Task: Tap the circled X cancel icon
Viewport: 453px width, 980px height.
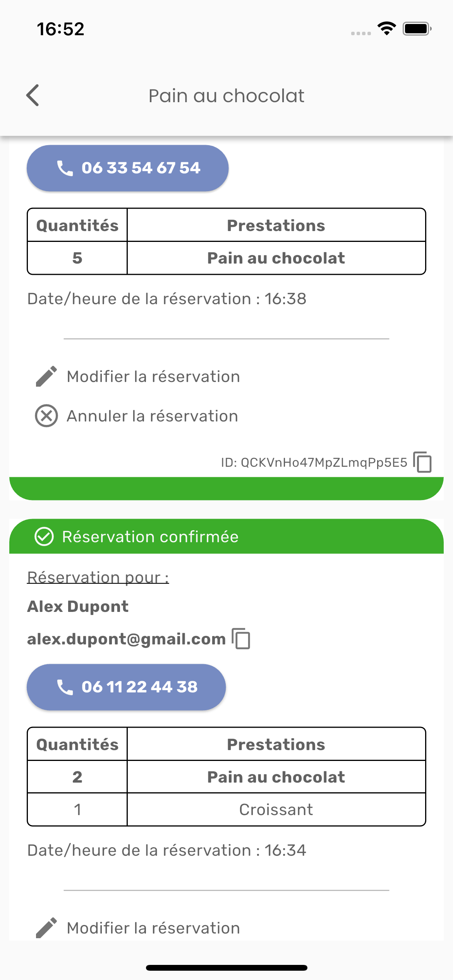Action: [46, 416]
